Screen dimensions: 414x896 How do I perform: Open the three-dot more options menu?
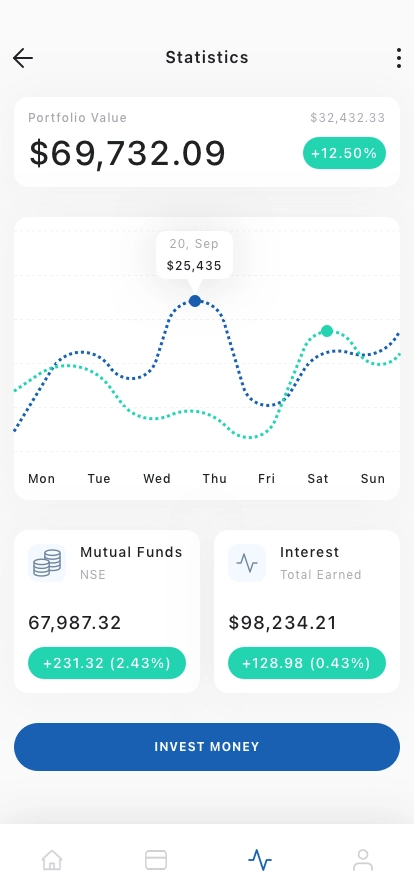399,58
